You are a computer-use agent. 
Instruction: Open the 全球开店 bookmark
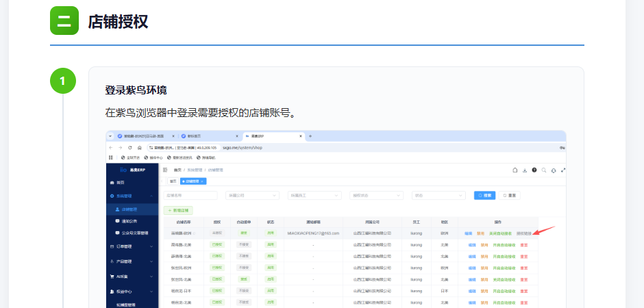tap(130, 157)
